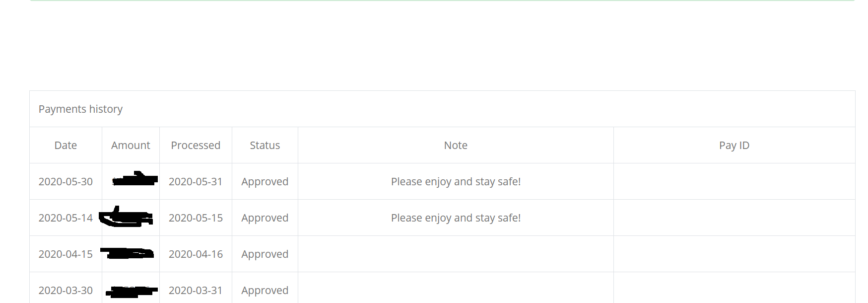Click note text in 2020-05-14 row
The image size is (868, 303).
pos(456,218)
